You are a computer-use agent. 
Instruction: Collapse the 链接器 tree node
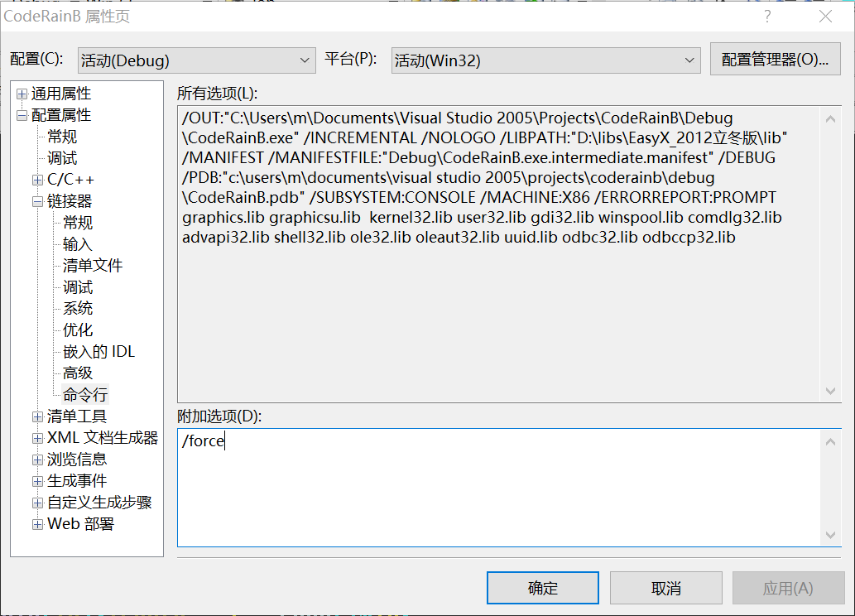(x=38, y=202)
